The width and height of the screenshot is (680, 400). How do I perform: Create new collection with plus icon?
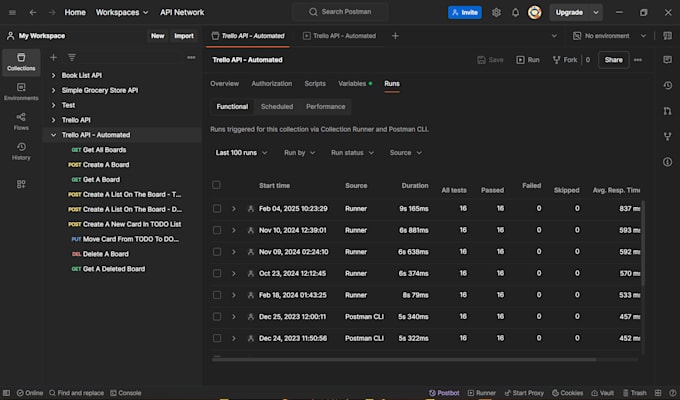coord(54,57)
